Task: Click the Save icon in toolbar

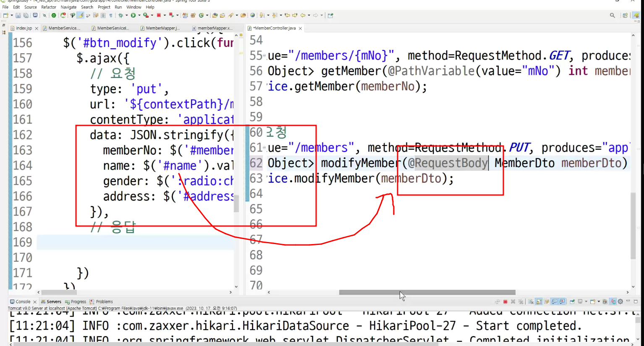Action: pos(18,16)
